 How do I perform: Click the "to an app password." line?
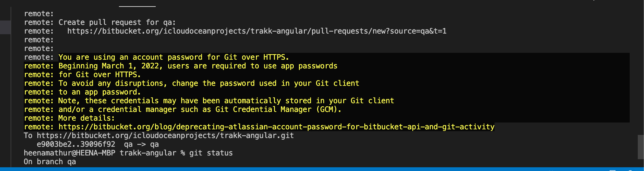pyautogui.click(x=100, y=92)
